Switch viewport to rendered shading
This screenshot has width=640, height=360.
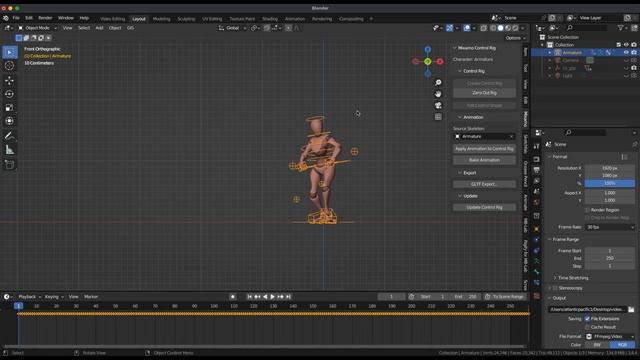point(515,28)
